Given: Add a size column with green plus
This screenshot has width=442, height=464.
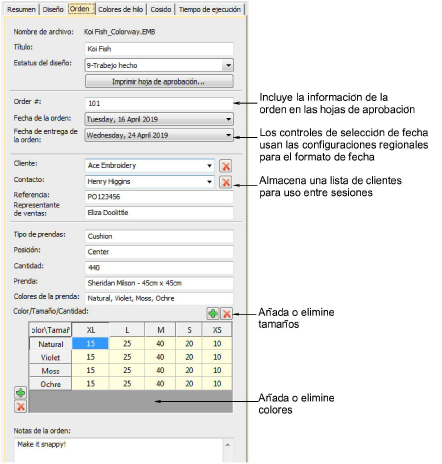Looking at the screenshot, I should click(213, 314).
